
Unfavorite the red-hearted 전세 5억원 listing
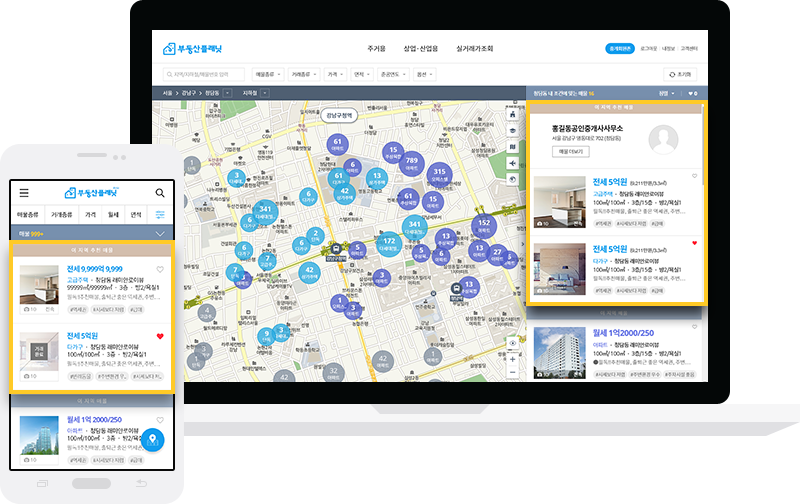pos(695,243)
